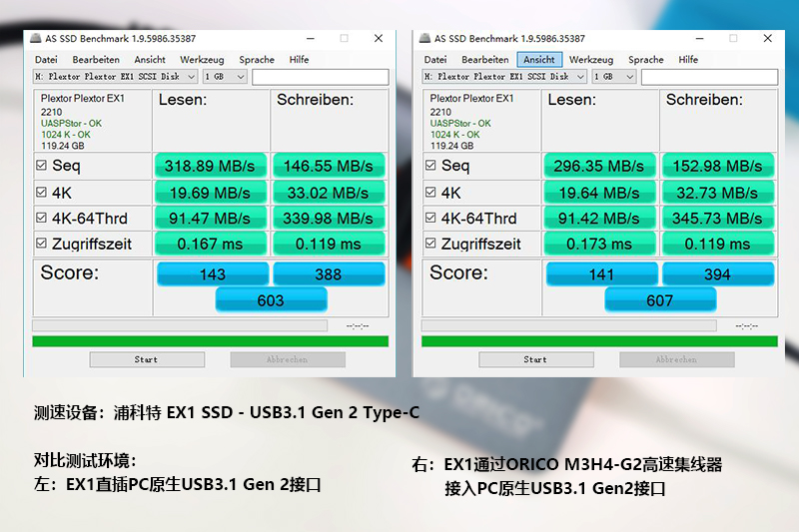Close the left AS SSD Benchmark window
The width and height of the screenshot is (799, 532).
pos(379,38)
